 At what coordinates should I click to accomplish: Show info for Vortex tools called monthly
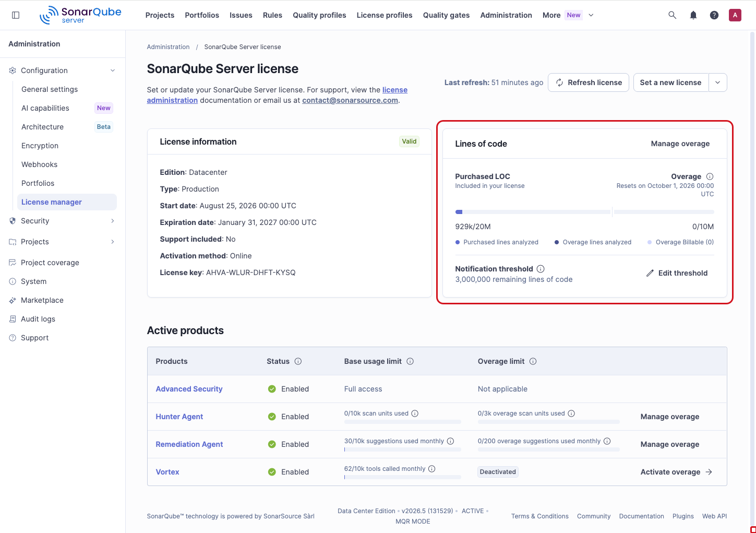click(x=431, y=469)
